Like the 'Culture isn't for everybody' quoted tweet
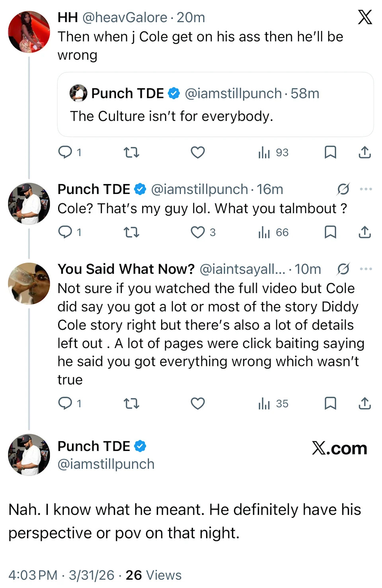Viewport: 382px width, 588px height. point(198,152)
